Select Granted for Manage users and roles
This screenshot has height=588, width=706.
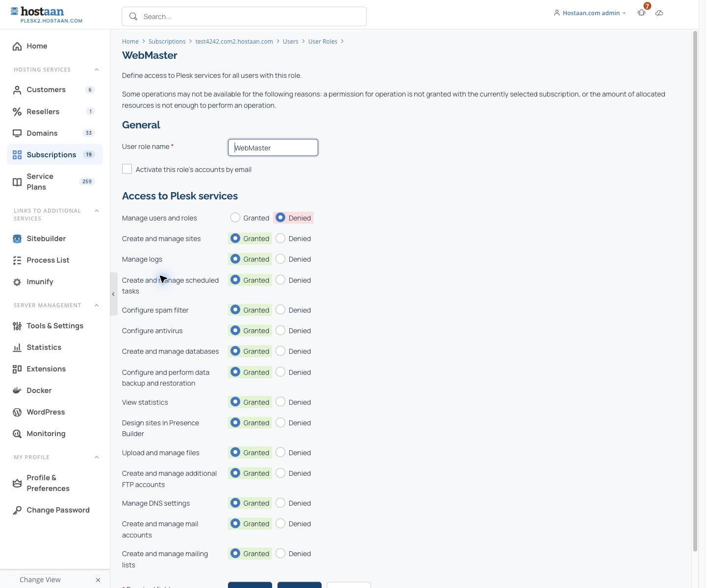(x=235, y=218)
